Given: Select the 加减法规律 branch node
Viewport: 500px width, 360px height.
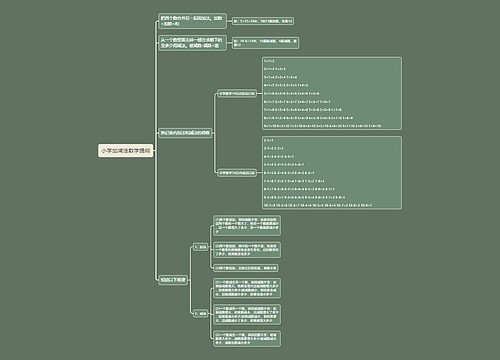Looking at the screenshot, I should tap(173, 280).
